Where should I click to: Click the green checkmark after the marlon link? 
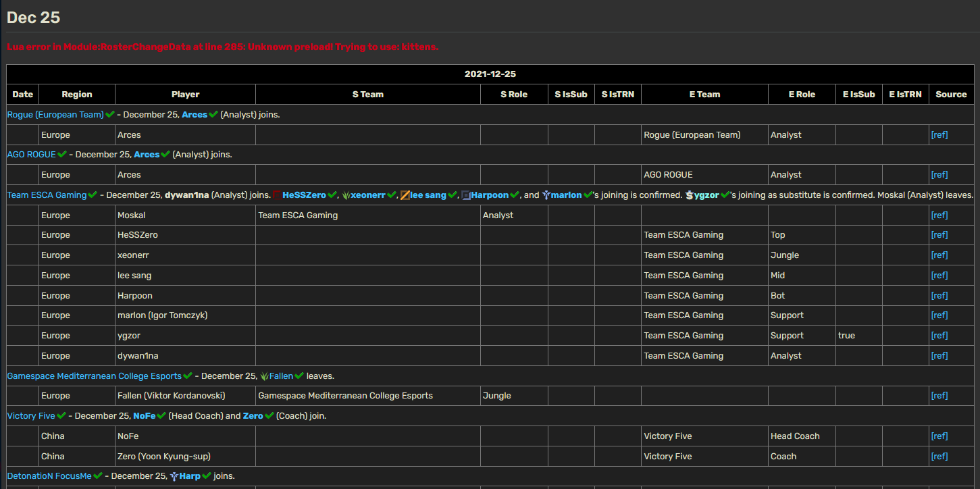point(588,195)
